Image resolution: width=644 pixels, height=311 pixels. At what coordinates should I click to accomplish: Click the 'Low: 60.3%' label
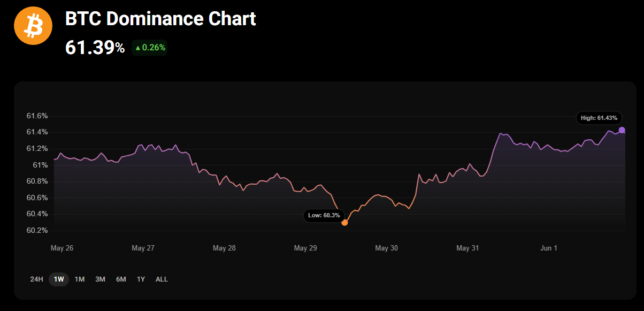(x=324, y=215)
